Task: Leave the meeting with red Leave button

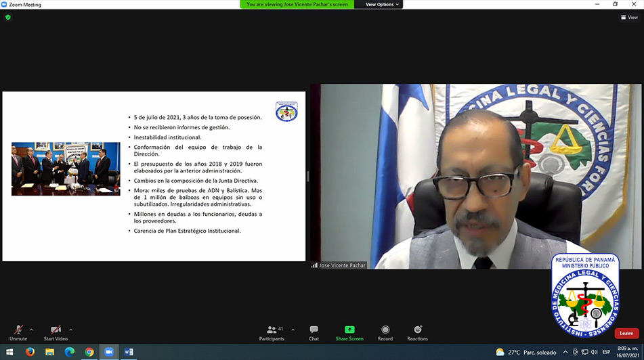Action: 626,334
